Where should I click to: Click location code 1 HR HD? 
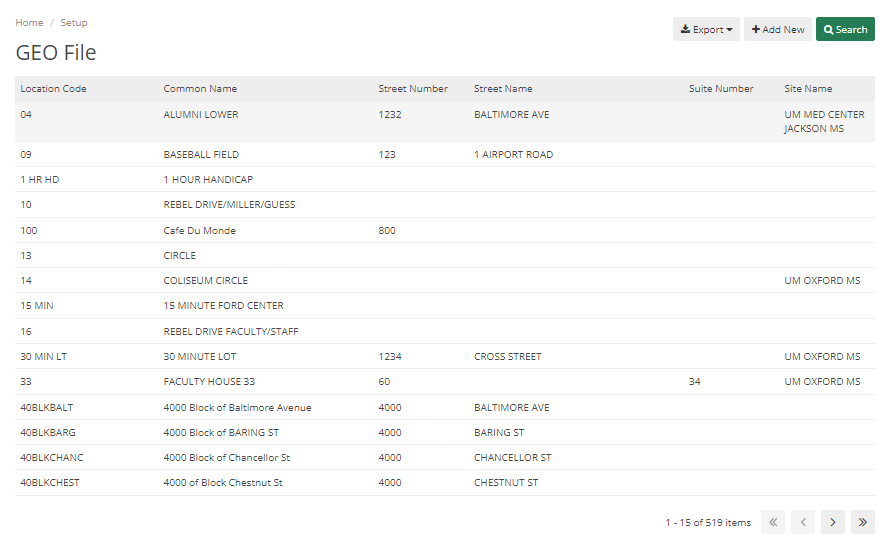[x=40, y=179]
